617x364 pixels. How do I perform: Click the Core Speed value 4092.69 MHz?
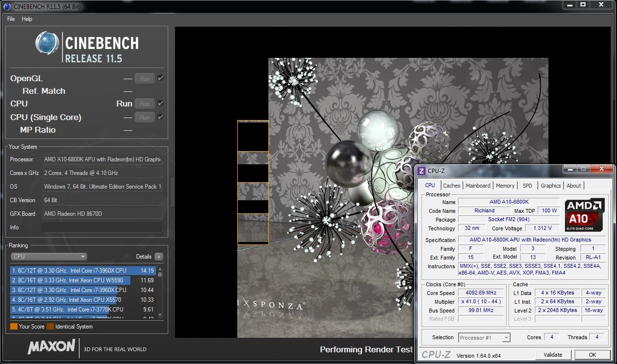(481, 293)
